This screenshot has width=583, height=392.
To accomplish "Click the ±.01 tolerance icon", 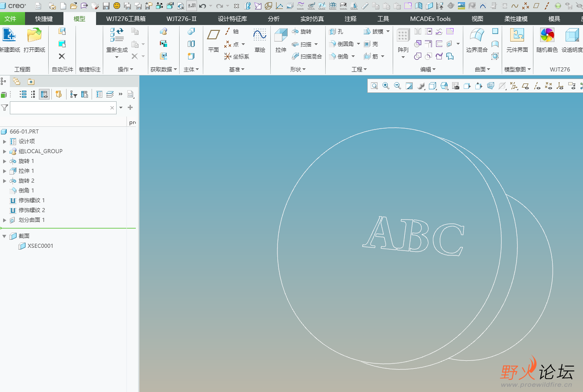I will pos(191,6).
